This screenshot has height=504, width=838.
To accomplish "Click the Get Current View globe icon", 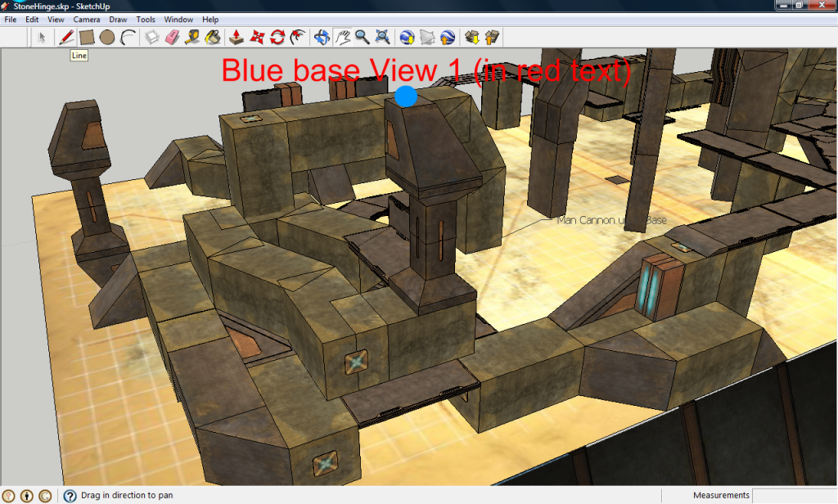I will [x=408, y=38].
